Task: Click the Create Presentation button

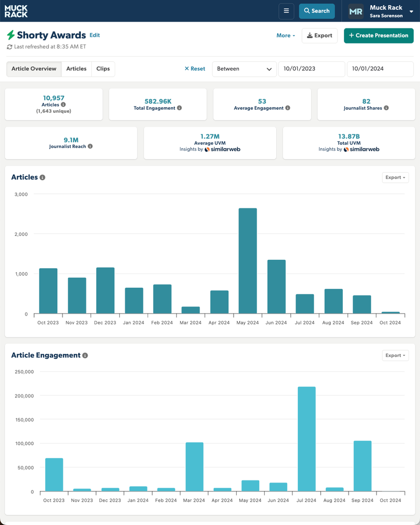Action: pos(379,36)
